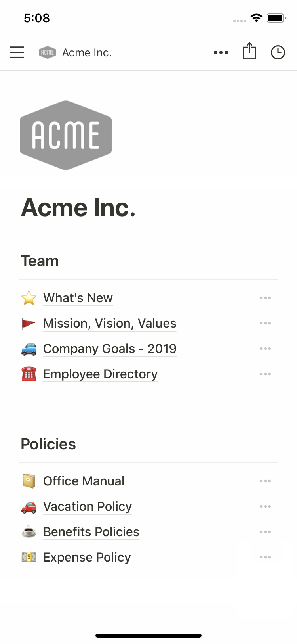This screenshot has height=644, width=297.
Task: Open the Mission, Vision, Values page
Action: [110, 324]
